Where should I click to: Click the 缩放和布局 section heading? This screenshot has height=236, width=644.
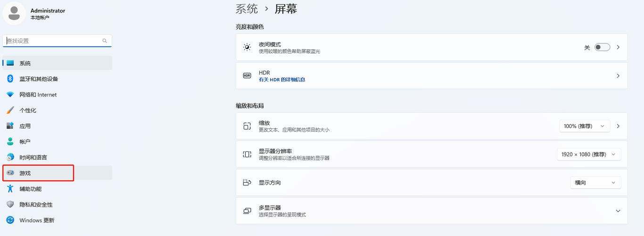click(250, 106)
